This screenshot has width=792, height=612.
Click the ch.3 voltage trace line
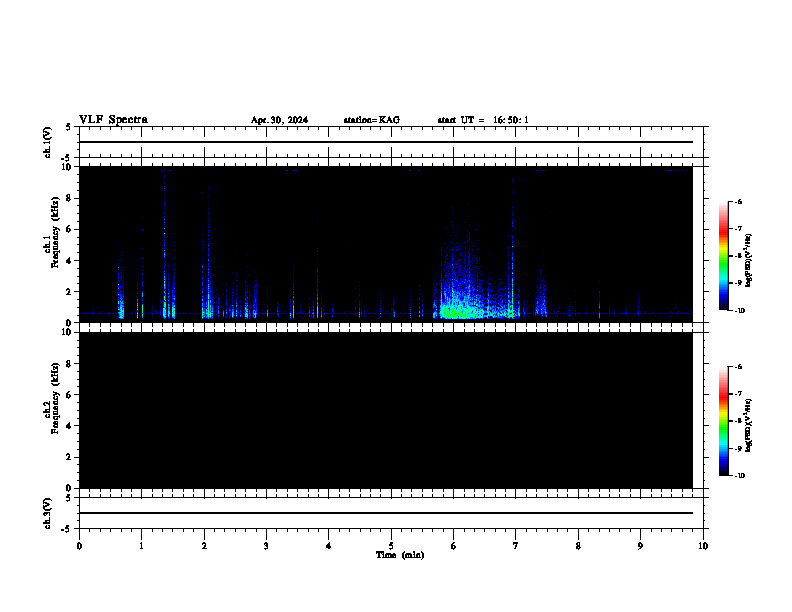point(386,513)
